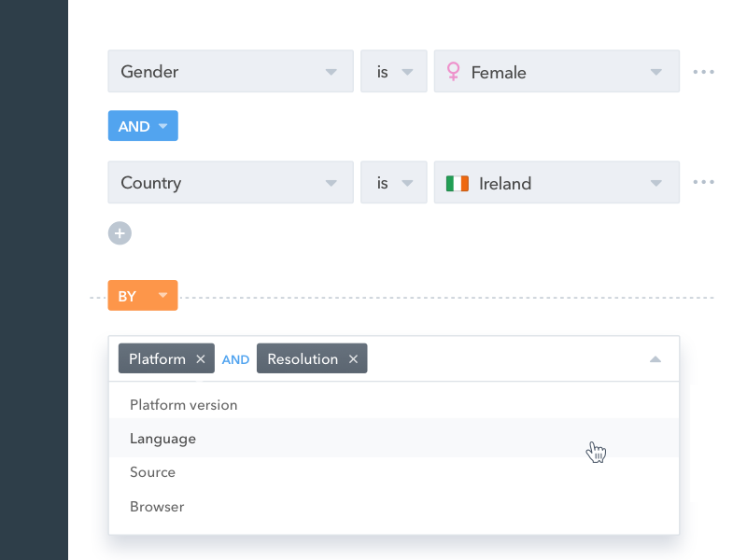Select 'Source' from the list

tap(152, 472)
